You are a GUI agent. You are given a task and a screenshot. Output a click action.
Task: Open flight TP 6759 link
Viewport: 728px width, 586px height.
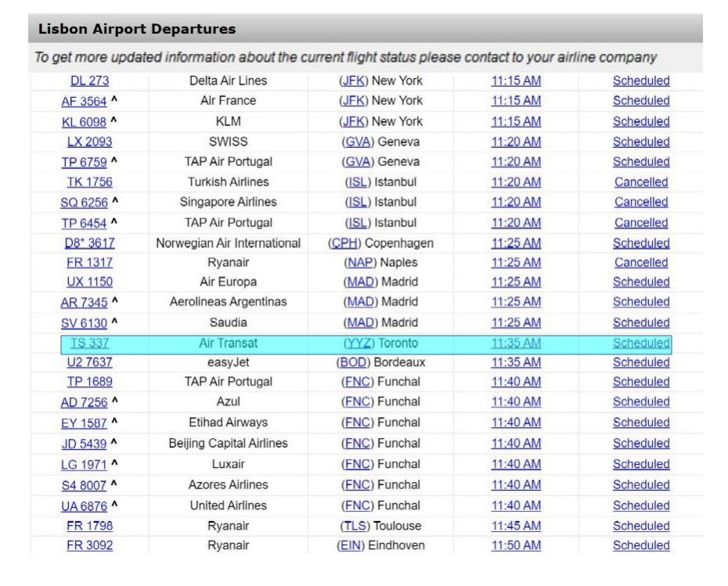coord(84,163)
